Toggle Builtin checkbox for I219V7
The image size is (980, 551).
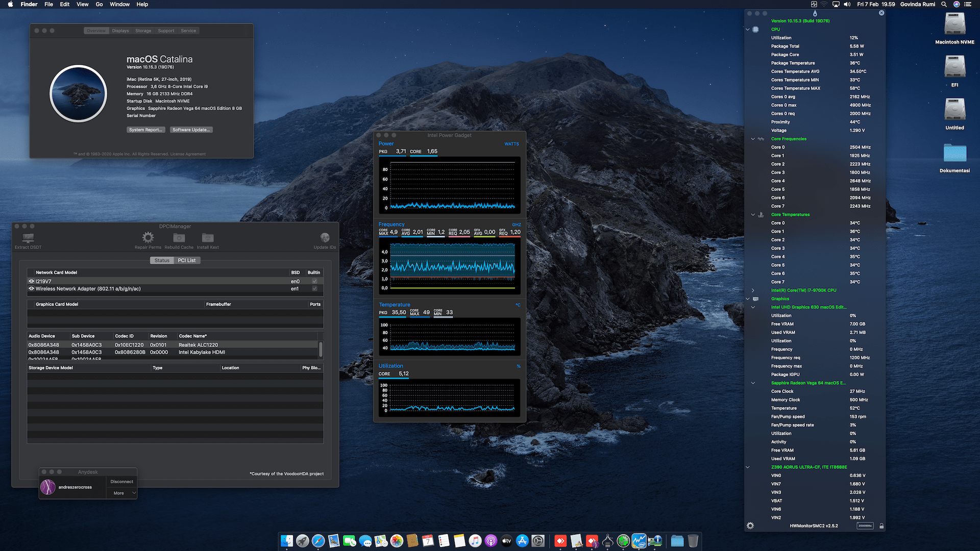(x=314, y=281)
